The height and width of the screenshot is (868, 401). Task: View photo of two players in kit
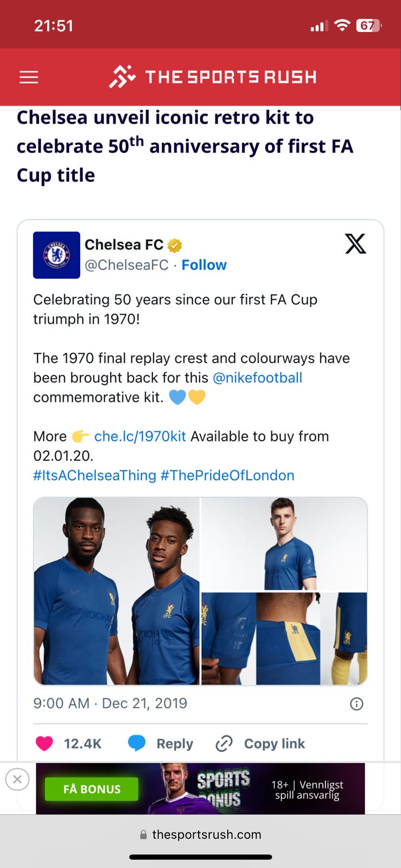click(x=117, y=591)
